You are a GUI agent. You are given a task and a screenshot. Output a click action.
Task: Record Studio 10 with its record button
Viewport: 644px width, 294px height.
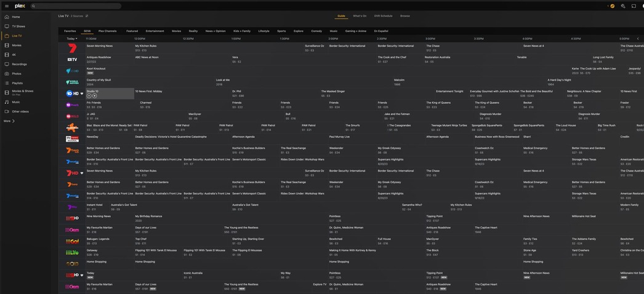click(x=94, y=95)
